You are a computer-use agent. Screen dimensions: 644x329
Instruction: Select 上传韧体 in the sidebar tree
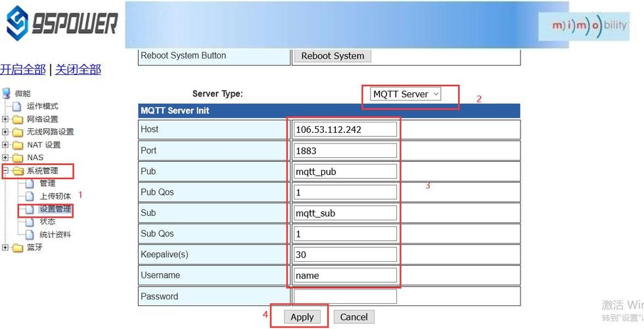tap(55, 196)
